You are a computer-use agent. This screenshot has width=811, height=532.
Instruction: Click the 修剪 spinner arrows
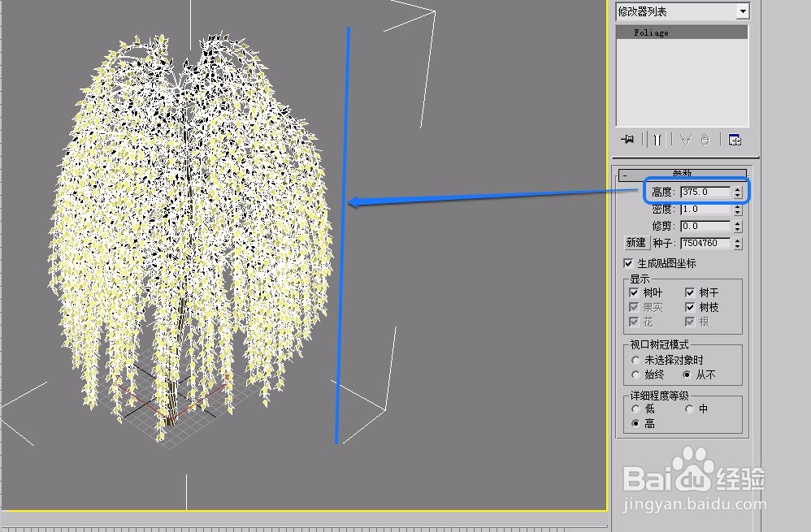[x=738, y=226]
